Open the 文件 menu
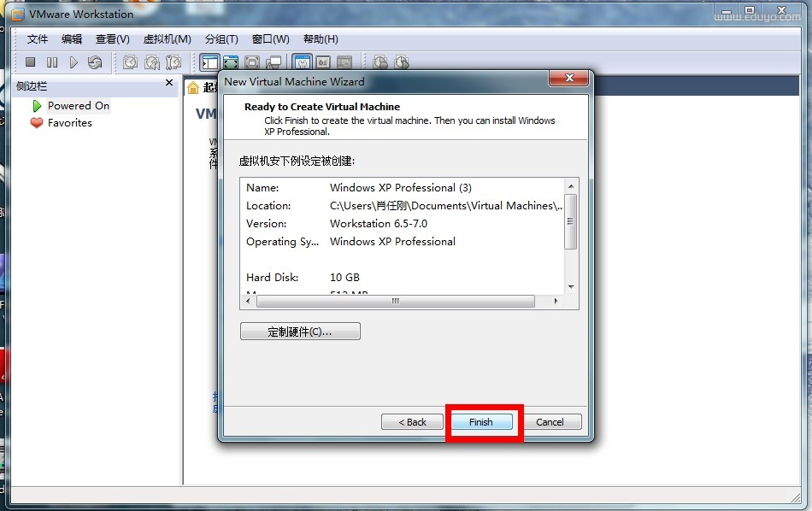Viewport: 812px width, 511px height. click(38, 39)
